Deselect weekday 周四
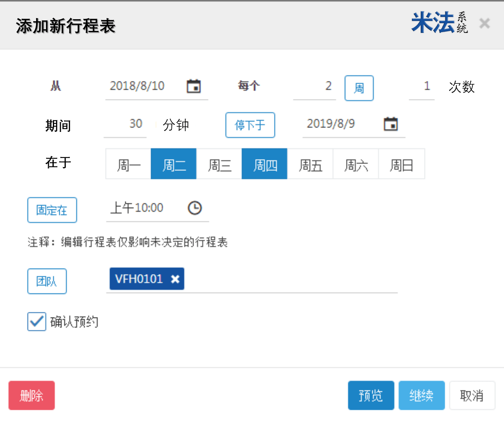Screen dimensions: 504x421 [x=264, y=164]
